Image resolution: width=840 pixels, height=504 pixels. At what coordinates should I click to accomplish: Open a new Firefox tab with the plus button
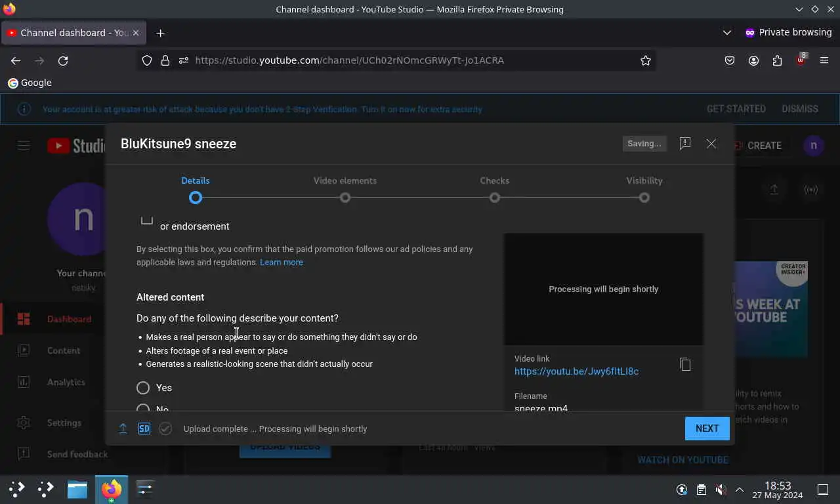160,33
